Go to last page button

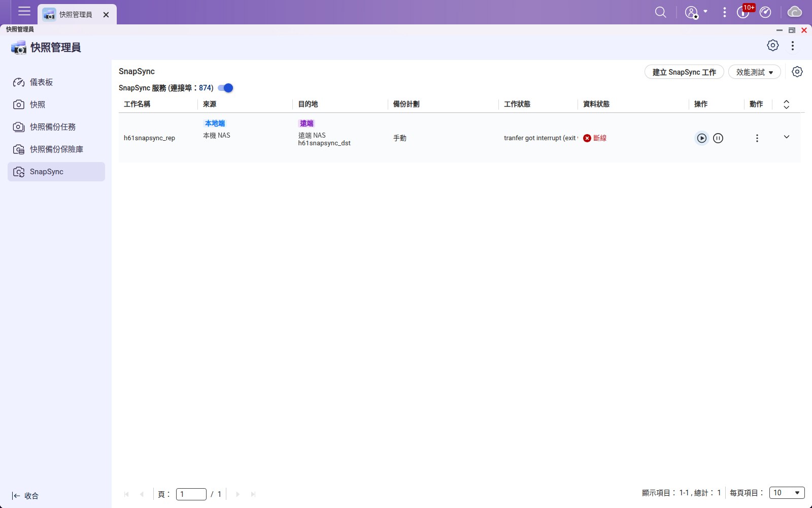[x=253, y=494]
